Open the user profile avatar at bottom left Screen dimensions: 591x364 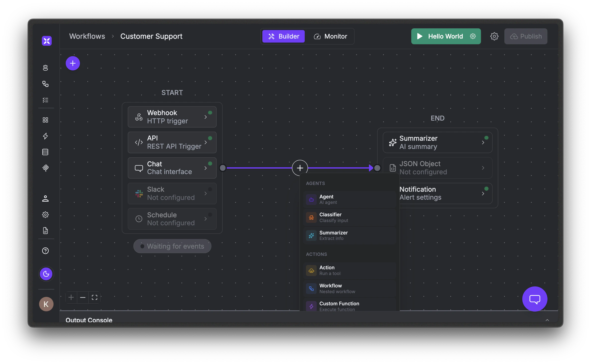pos(46,304)
